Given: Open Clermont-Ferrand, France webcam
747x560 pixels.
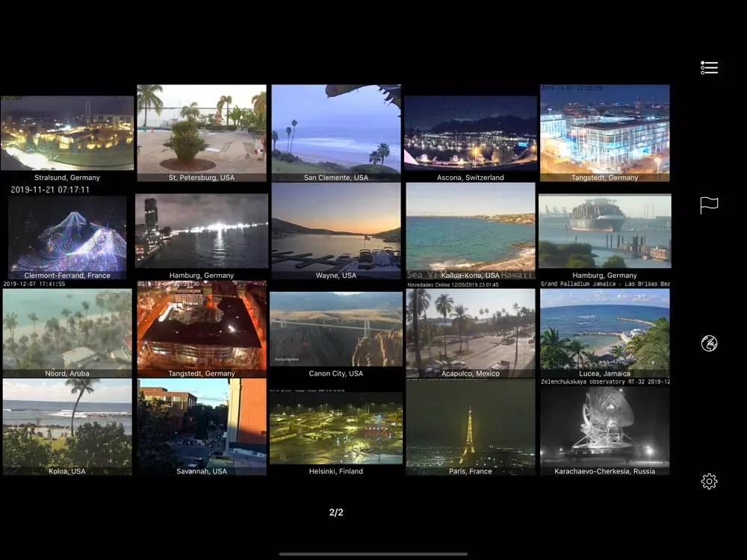Looking at the screenshot, I should 67,237.
